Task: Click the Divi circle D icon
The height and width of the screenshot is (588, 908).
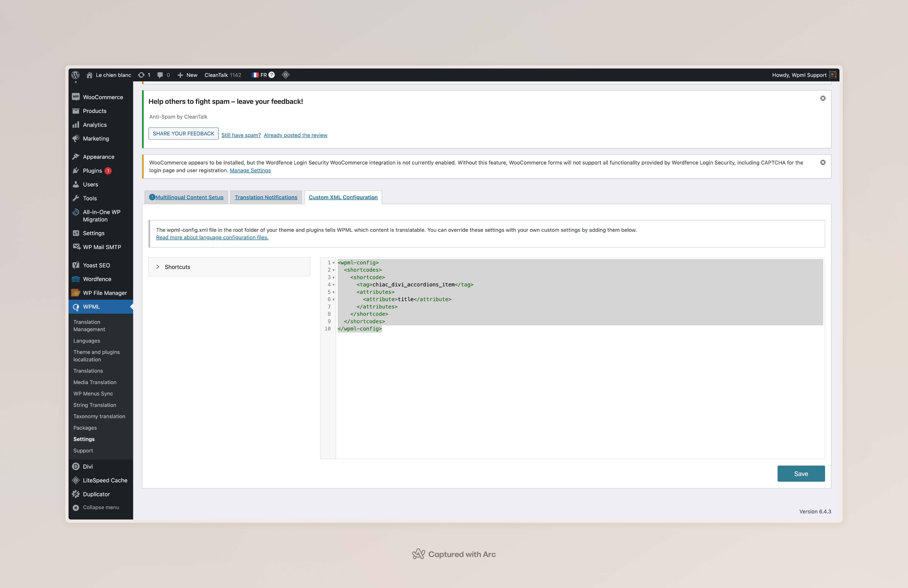Action: (x=76, y=466)
